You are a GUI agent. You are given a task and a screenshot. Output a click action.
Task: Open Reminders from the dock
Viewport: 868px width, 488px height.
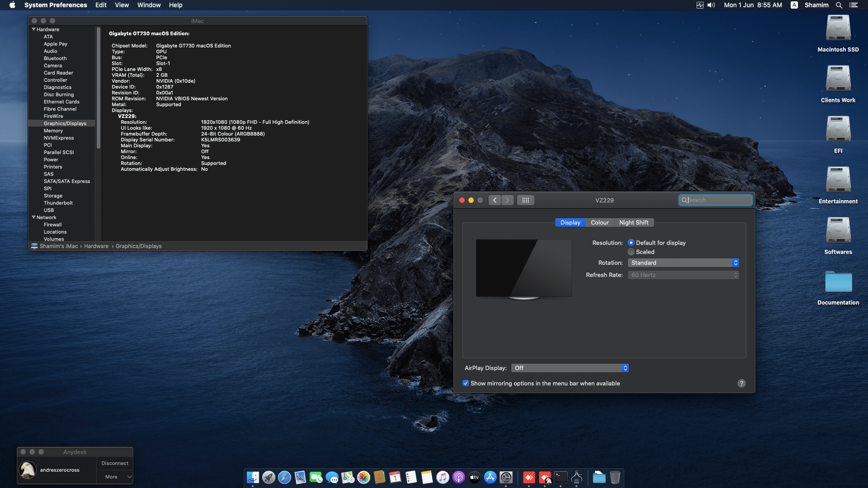411,477
